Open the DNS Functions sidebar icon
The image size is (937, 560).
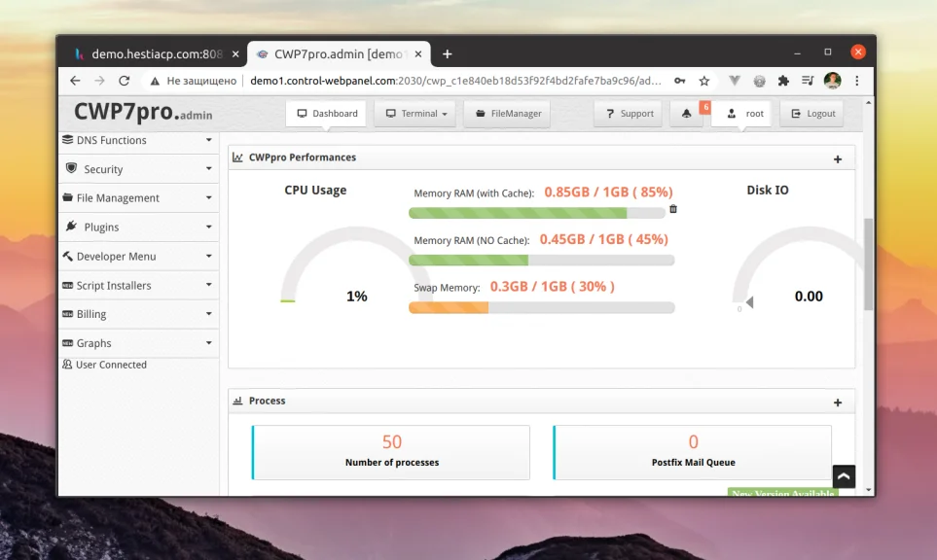67,140
